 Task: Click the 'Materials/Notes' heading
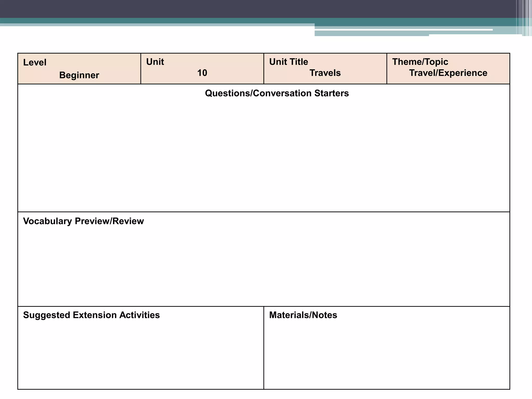coord(303,315)
